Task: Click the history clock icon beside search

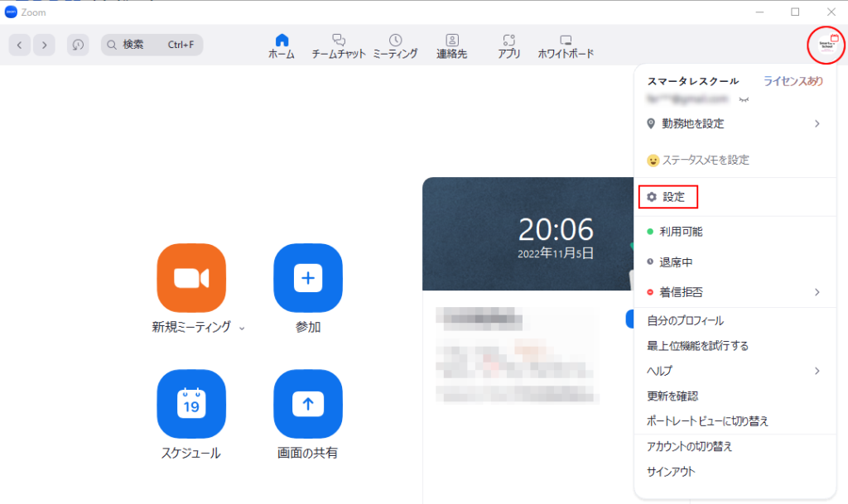Action: click(x=78, y=45)
